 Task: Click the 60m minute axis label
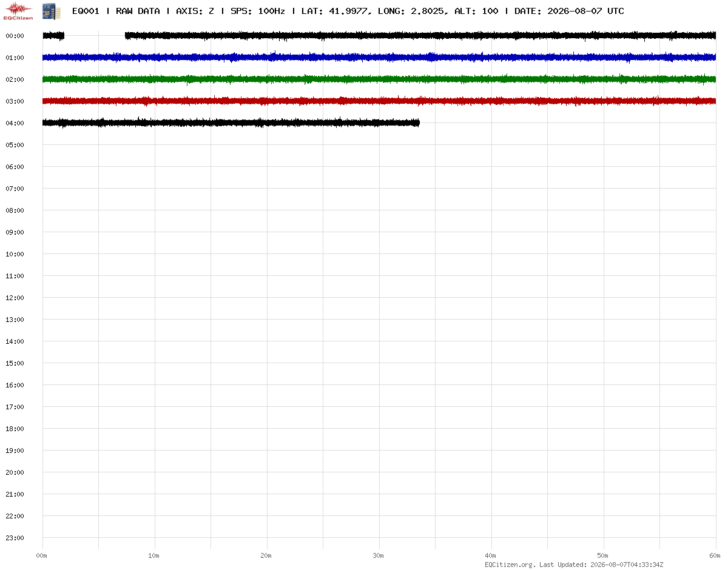715,555
